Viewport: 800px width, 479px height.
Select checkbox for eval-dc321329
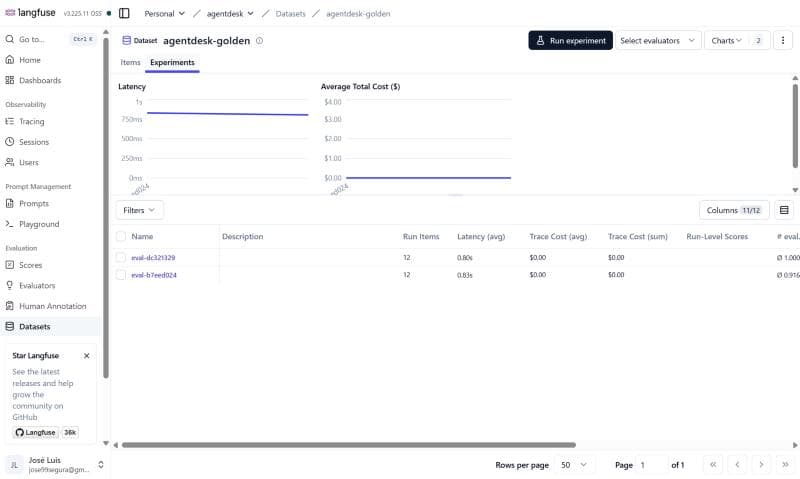(121, 258)
